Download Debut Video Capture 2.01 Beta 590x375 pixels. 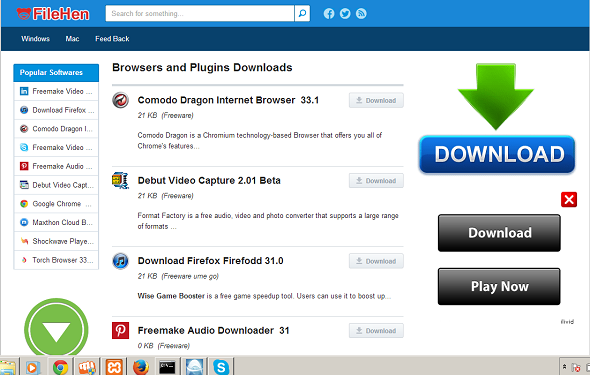(376, 181)
